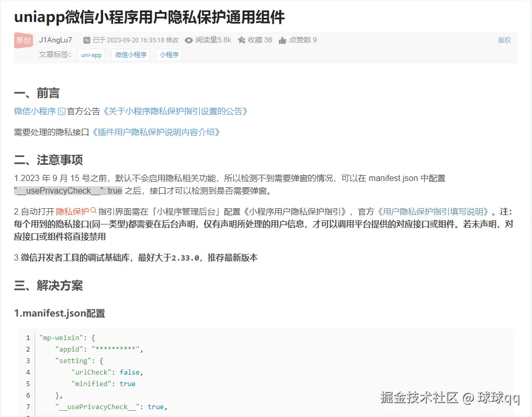
Task: Click the 2.33.0 version text in note 3
Action: point(185,258)
